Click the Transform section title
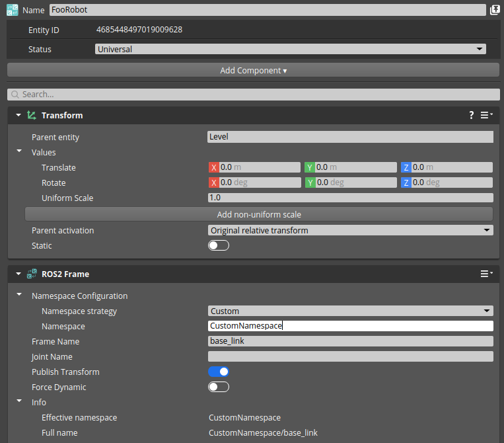The width and height of the screenshot is (504, 443). [x=62, y=115]
